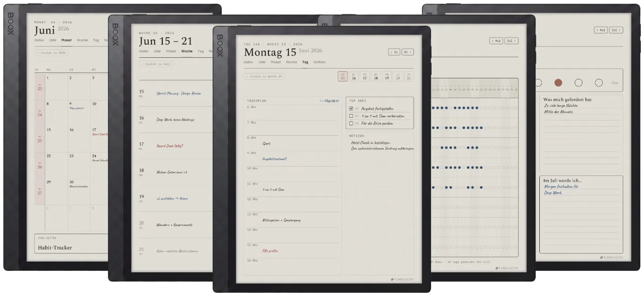Click 'Zurück zu Juni' on week page
The image size is (644, 296).
pos(156,64)
